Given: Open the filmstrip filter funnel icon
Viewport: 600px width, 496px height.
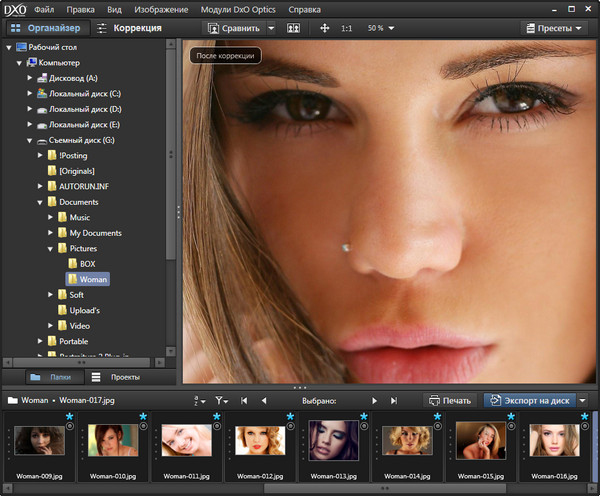Looking at the screenshot, I should 221,400.
